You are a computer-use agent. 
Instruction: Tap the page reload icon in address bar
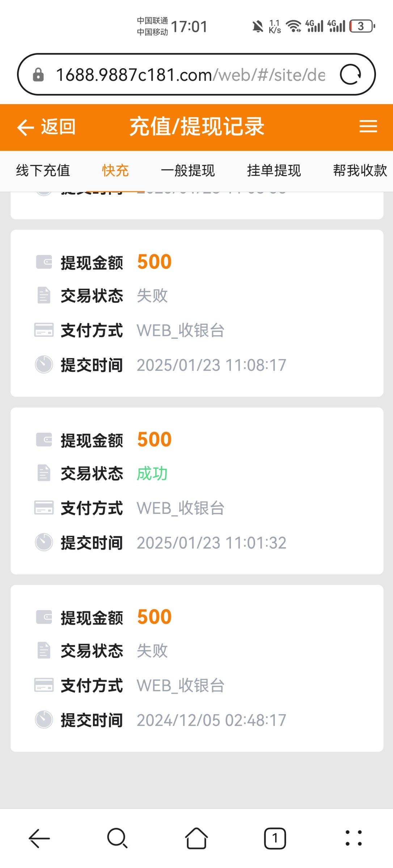(350, 75)
